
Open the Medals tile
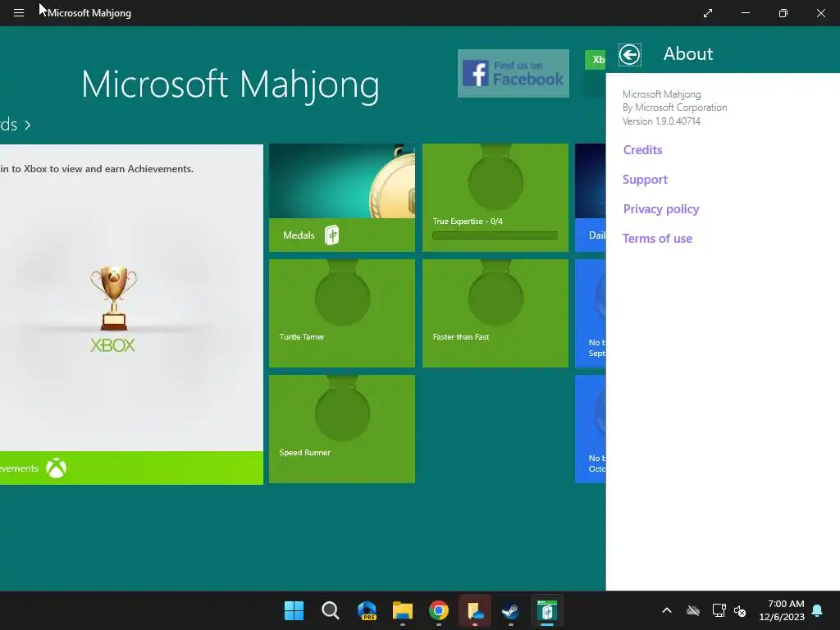[342, 197]
